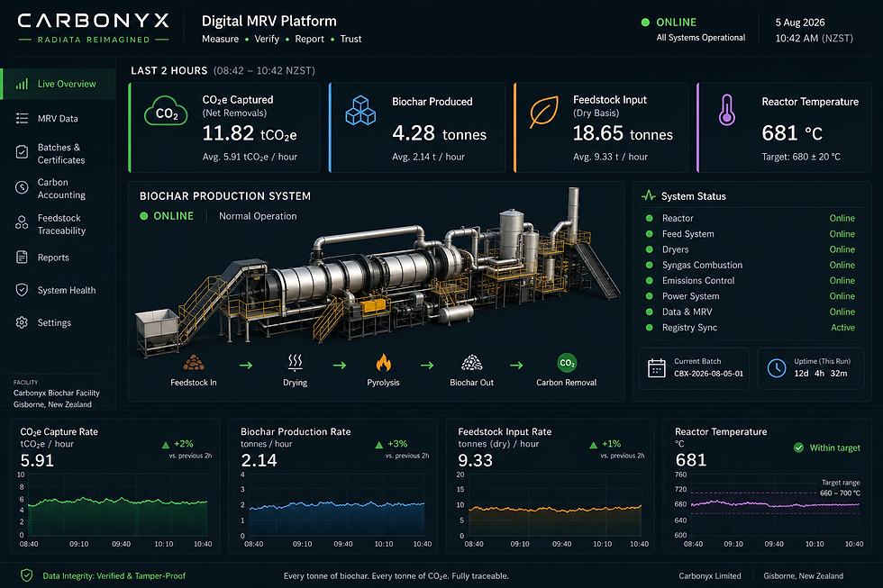Screen dimensions: 883x588
Task: Click the Current Batch calendar icon
Action: 657,368
